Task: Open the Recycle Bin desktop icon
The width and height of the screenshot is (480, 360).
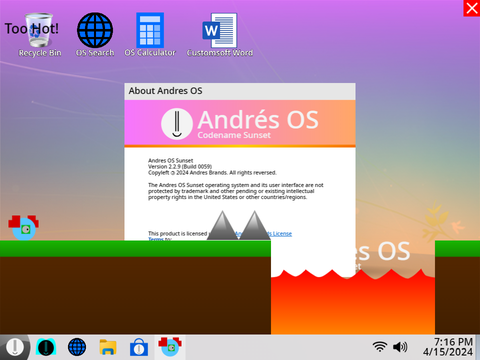Action: coord(39,34)
